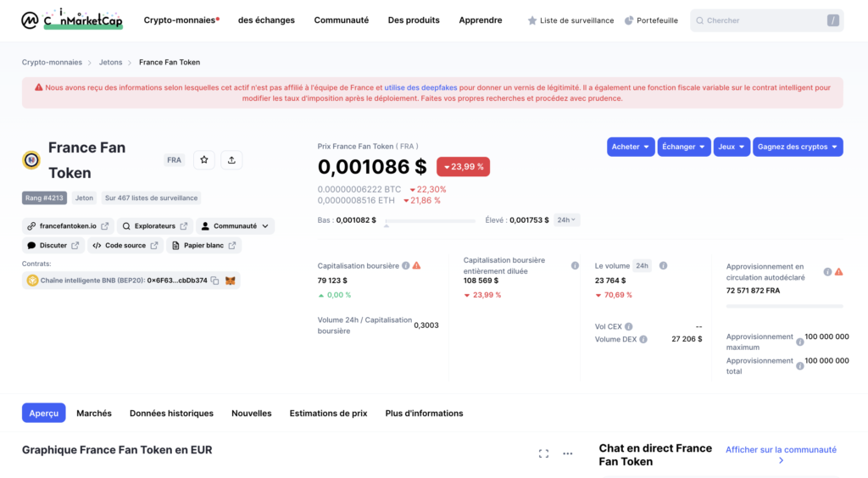This screenshot has width=868, height=478.
Task: Click info icon next to Capitalisation boursière
Action: 406,265
